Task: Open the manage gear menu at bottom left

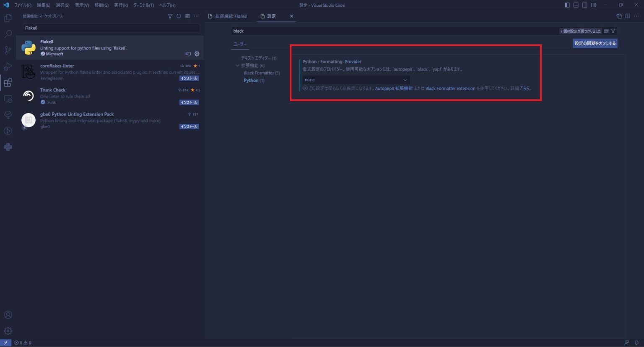Action: coord(8,331)
